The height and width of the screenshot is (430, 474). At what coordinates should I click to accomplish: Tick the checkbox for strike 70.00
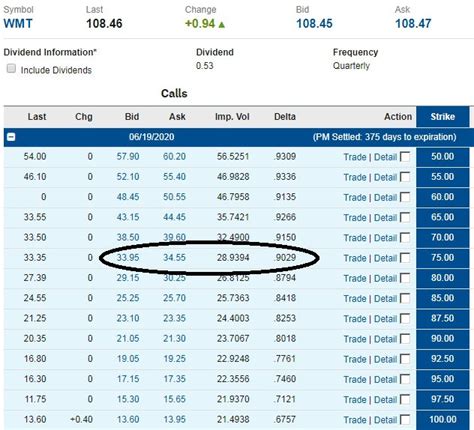pyautogui.click(x=405, y=238)
